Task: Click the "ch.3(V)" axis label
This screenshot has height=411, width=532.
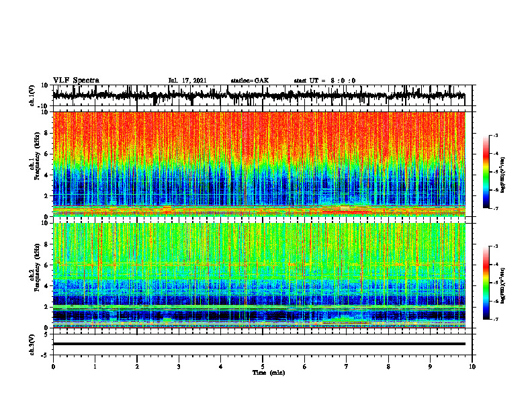Action: pyautogui.click(x=32, y=345)
